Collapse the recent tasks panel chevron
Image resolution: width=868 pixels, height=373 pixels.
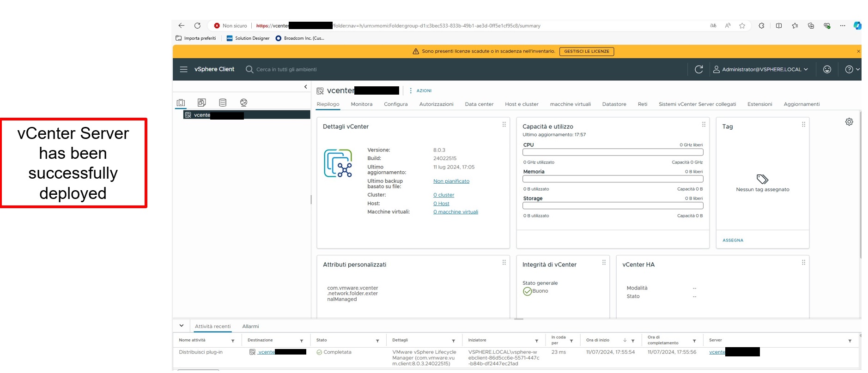[182, 326]
